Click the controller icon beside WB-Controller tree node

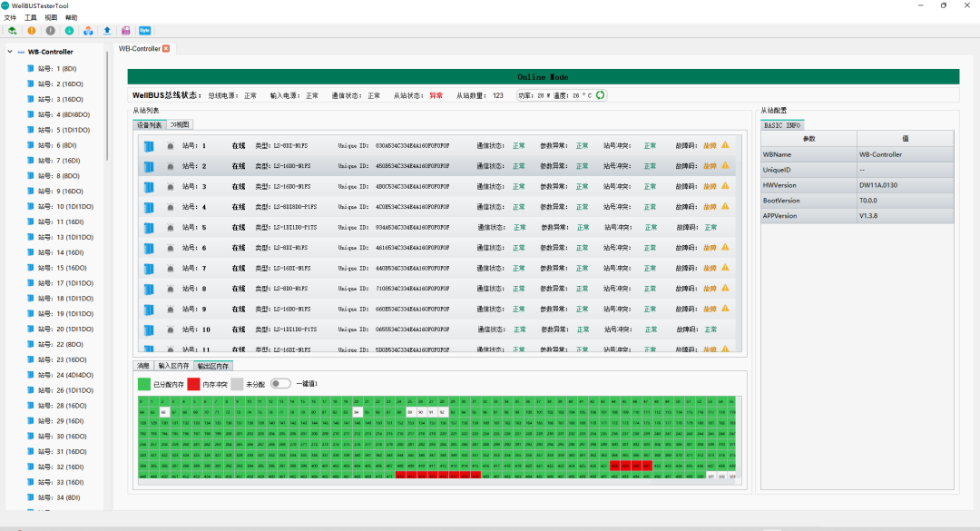(x=21, y=52)
